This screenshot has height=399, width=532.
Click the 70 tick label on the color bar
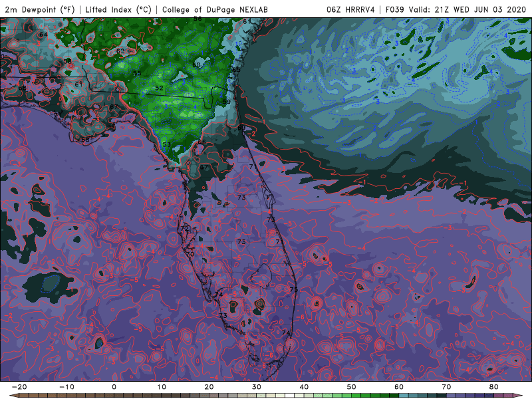446,387
